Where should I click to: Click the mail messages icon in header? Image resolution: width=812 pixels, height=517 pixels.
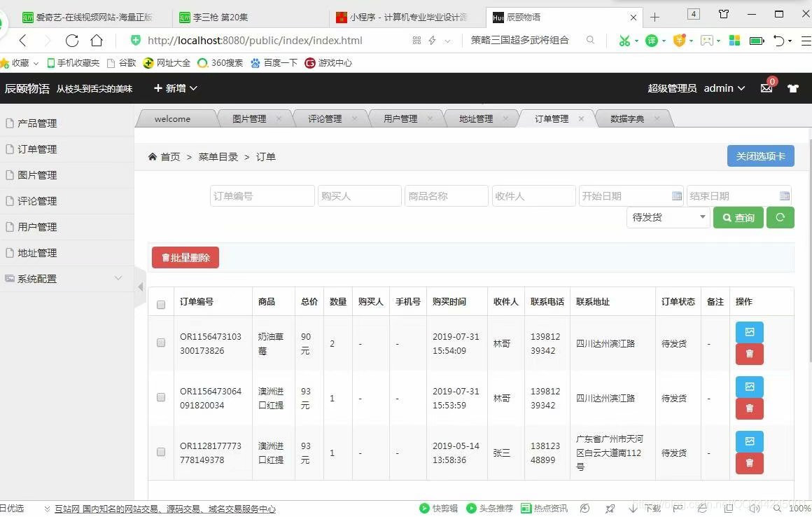pyautogui.click(x=766, y=88)
